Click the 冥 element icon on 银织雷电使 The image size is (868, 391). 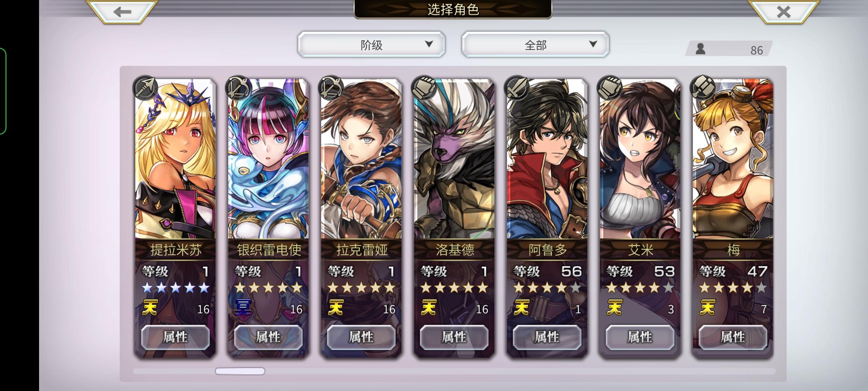tap(243, 308)
